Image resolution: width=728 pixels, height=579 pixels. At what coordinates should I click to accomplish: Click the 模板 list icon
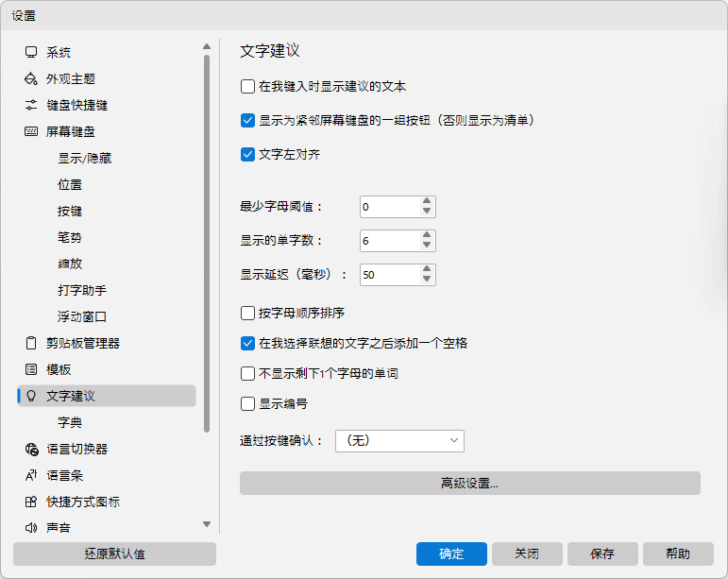click(x=31, y=369)
